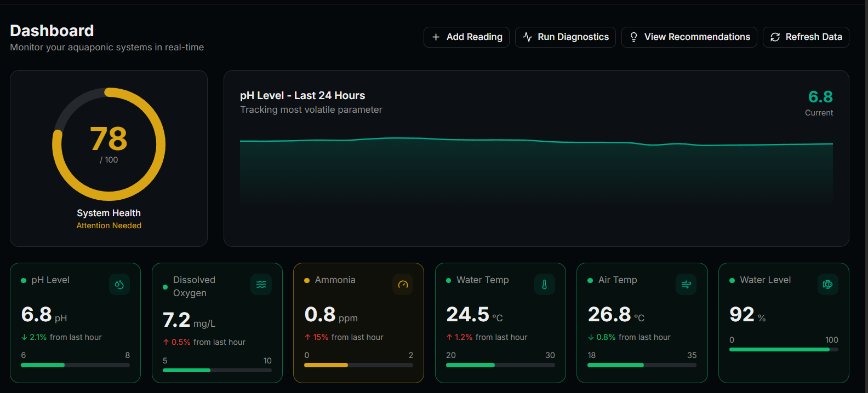The image size is (868, 393).
Task: Open View Recommendations
Action: tap(689, 37)
